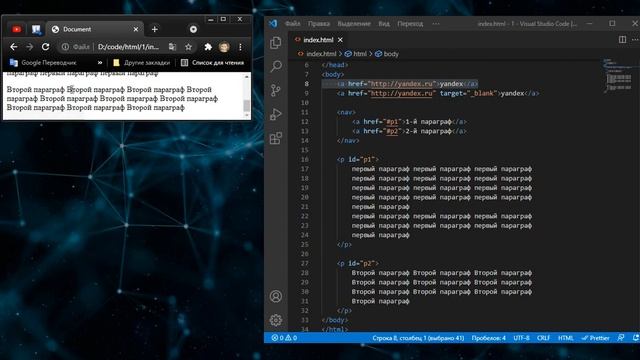Reload the Chrome page
This screenshot has width=640, height=360.
click(45, 47)
